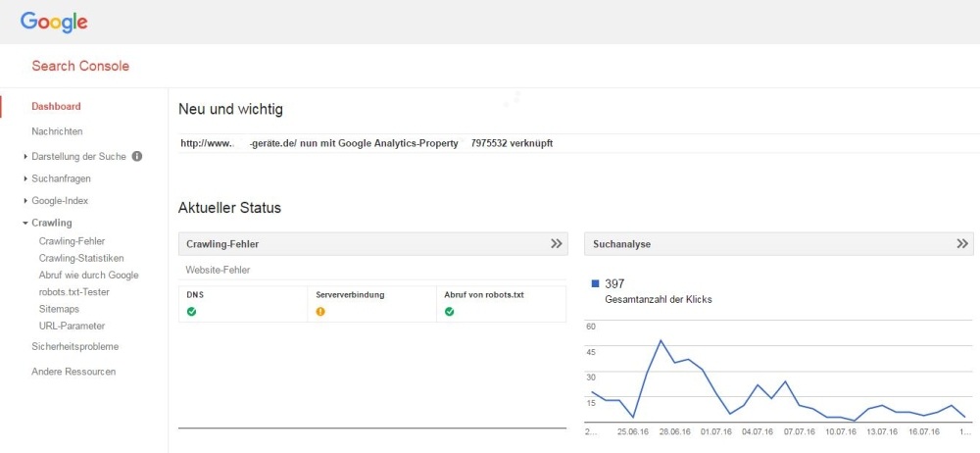Click the green DNS status checkmark
This screenshot has height=453, width=980.
[x=191, y=312]
